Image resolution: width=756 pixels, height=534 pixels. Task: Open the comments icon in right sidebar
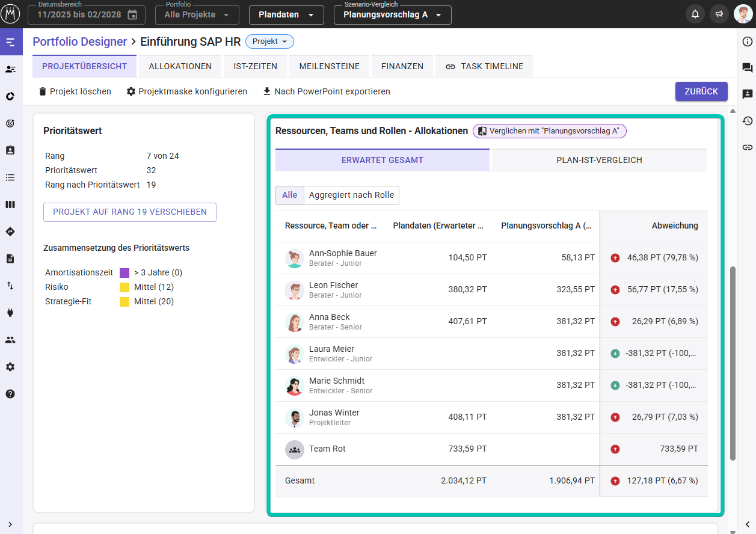(x=747, y=68)
